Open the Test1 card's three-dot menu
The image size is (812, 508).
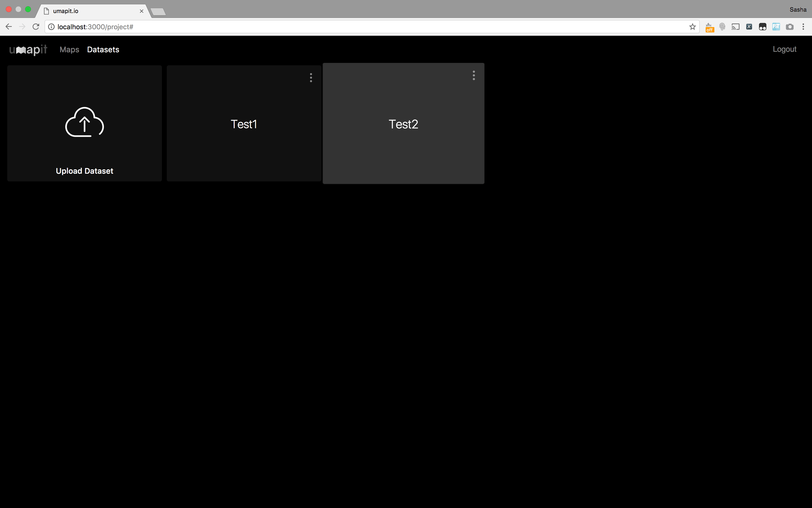point(311,78)
